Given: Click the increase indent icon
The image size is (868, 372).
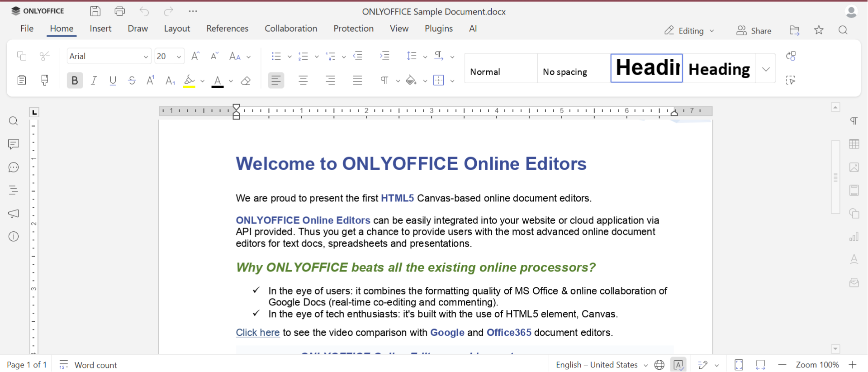Looking at the screenshot, I should [x=384, y=56].
